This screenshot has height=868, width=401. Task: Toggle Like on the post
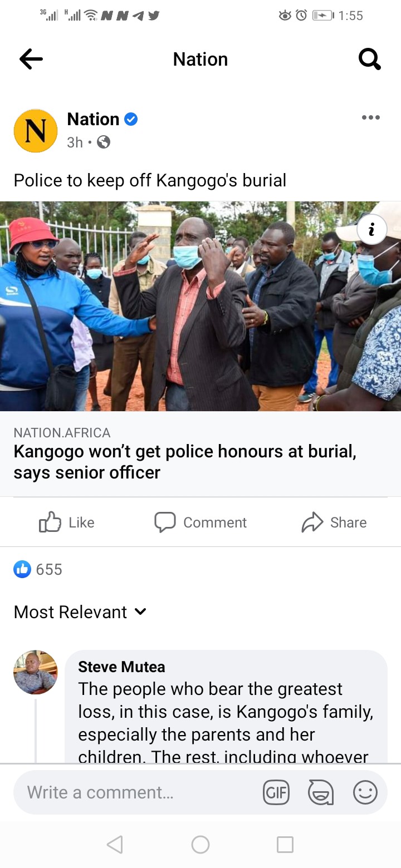67,522
